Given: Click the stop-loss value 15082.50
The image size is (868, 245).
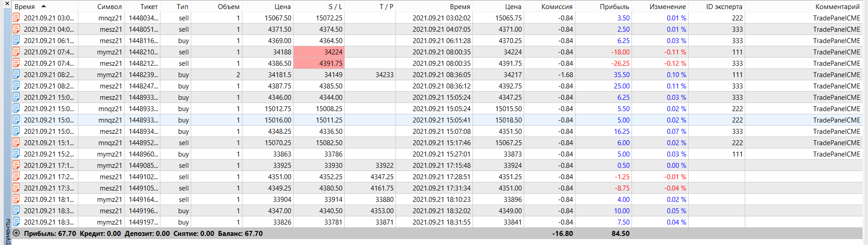Looking at the screenshot, I should click(x=329, y=143).
